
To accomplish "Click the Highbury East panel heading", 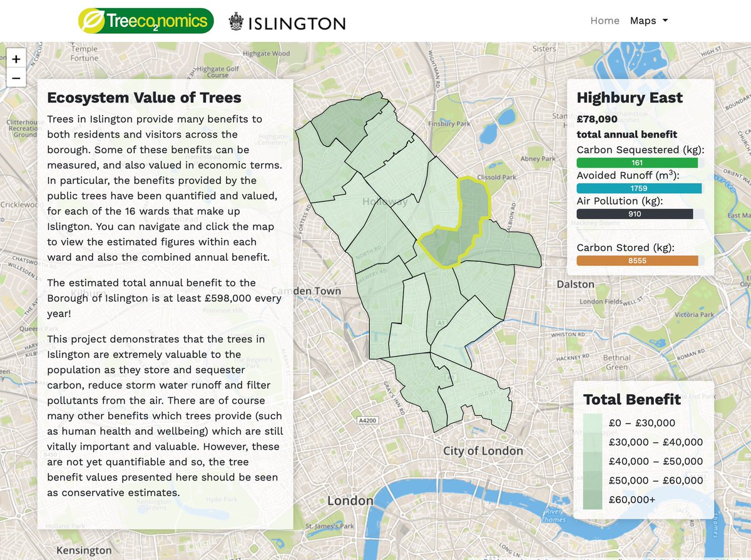I will (x=630, y=98).
